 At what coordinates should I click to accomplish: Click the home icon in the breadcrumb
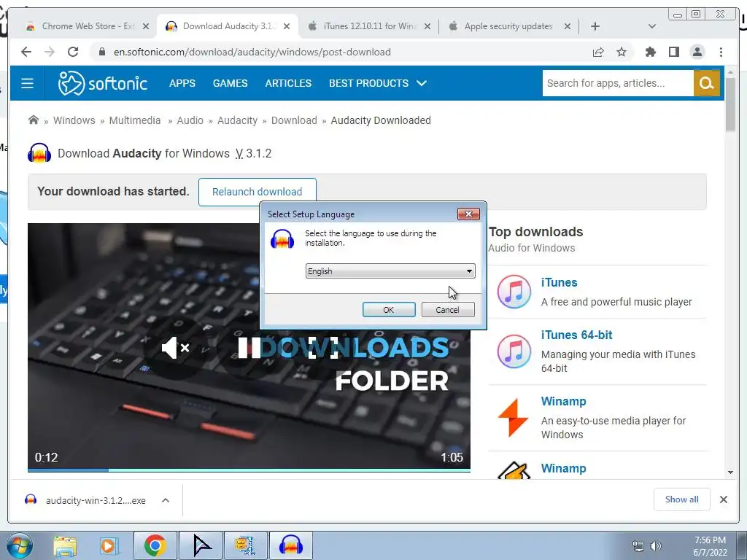coord(34,120)
